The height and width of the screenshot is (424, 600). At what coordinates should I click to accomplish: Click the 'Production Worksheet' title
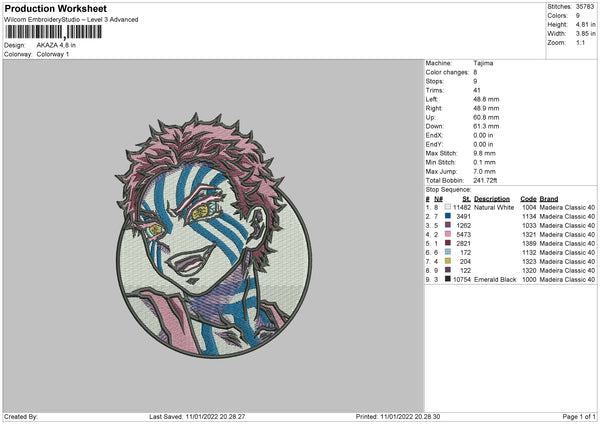click(x=55, y=8)
